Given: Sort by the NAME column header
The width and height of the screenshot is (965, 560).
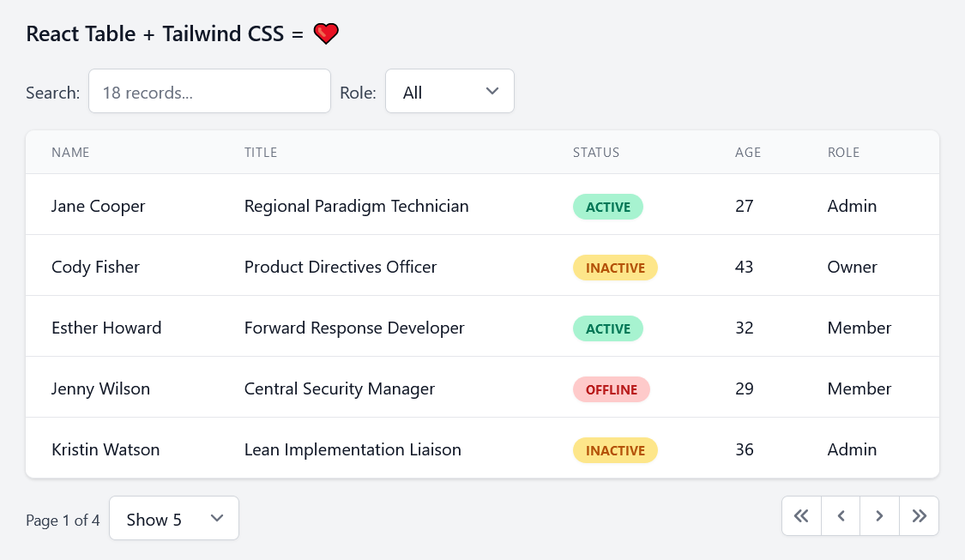Looking at the screenshot, I should click(71, 152).
